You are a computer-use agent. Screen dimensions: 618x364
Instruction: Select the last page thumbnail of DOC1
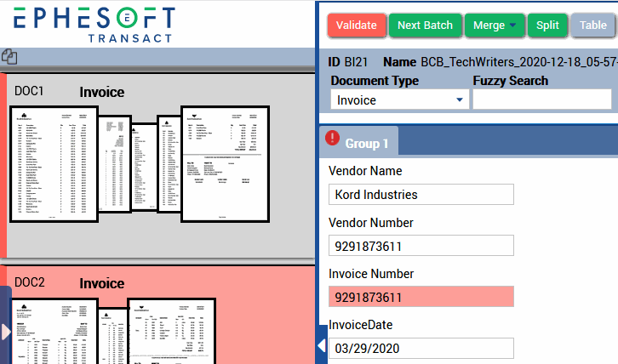click(x=226, y=164)
